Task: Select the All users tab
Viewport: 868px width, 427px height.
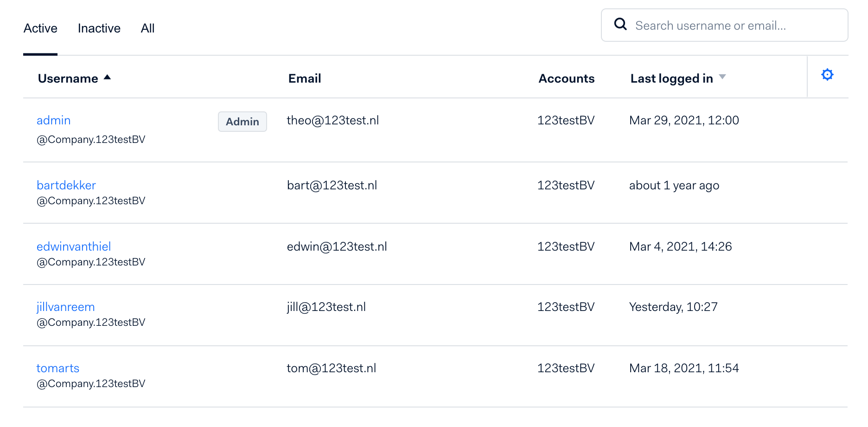Action: [147, 28]
